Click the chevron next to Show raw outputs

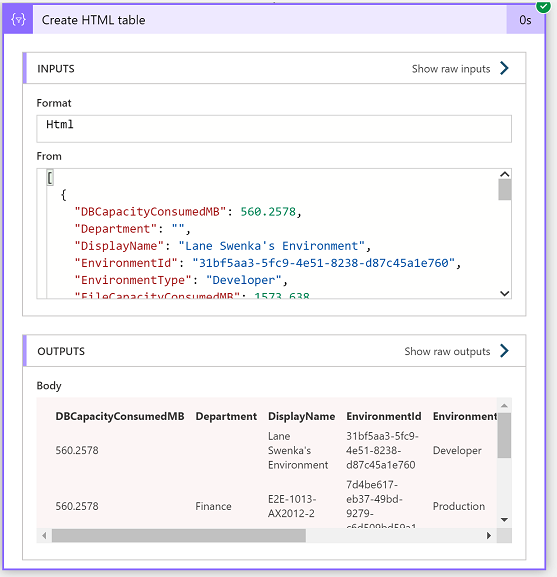pos(504,351)
